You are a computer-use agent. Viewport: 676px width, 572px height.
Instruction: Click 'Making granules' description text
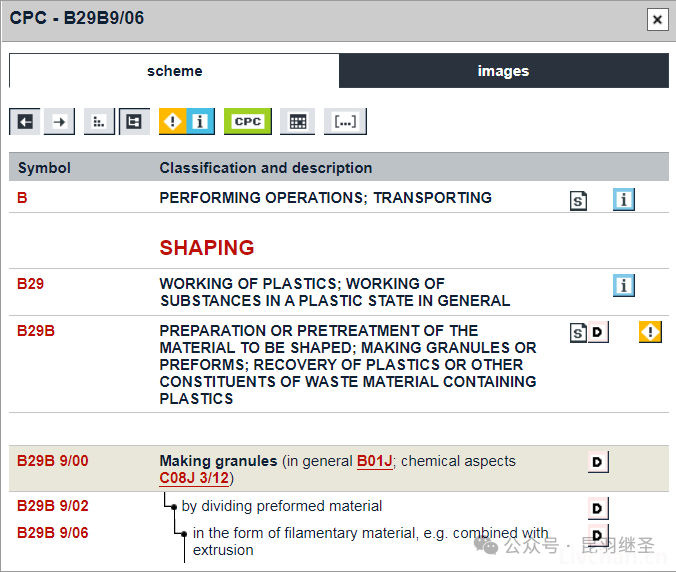point(218,461)
